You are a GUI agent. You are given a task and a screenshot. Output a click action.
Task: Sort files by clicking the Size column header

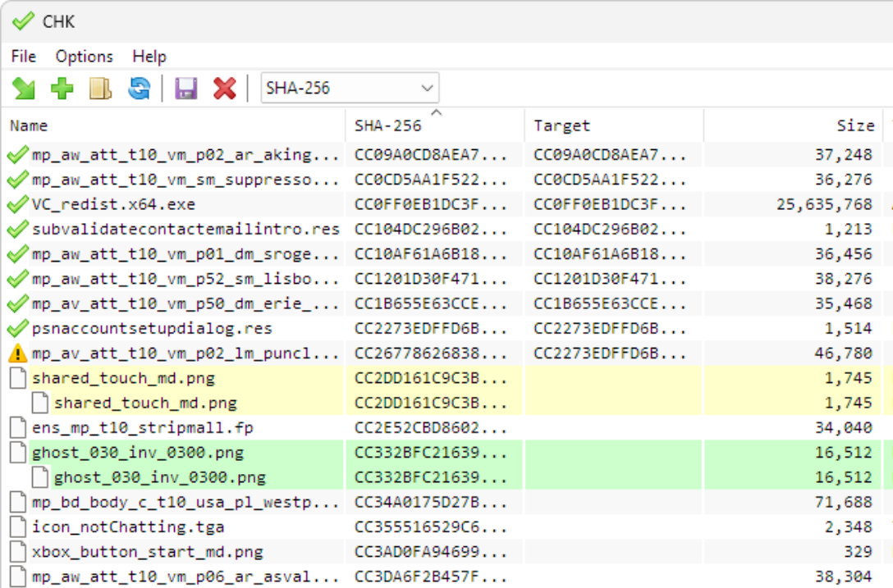pyautogui.click(x=854, y=125)
